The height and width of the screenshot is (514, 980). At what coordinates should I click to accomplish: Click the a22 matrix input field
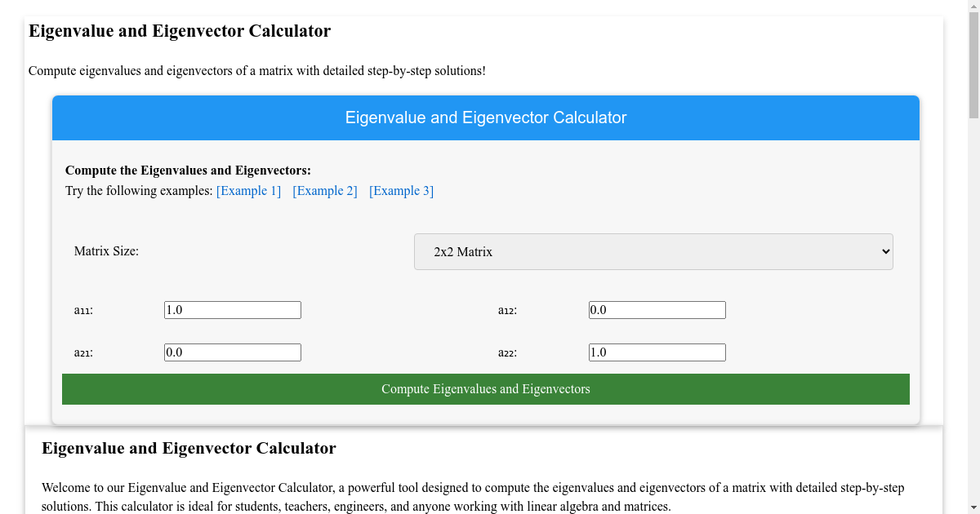(x=657, y=352)
